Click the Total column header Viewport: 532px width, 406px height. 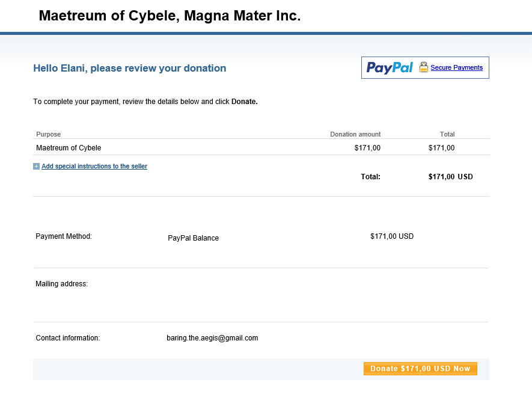pyautogui.click(x=447, y=134)
